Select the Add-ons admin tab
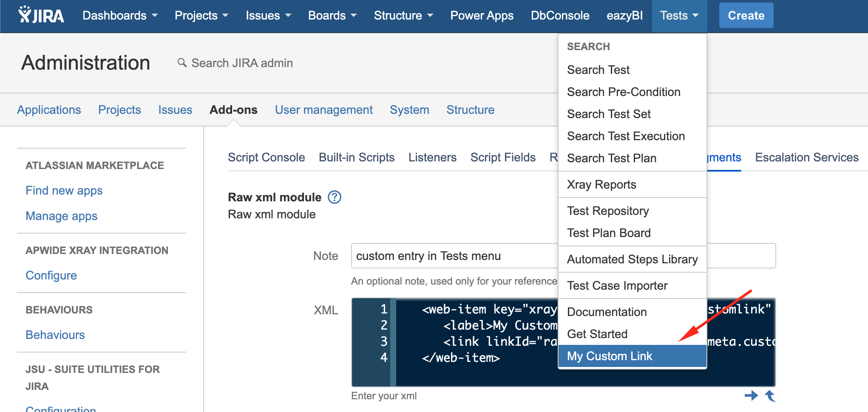The width and height of the screenshot is (868, 412). coord(233,110)
